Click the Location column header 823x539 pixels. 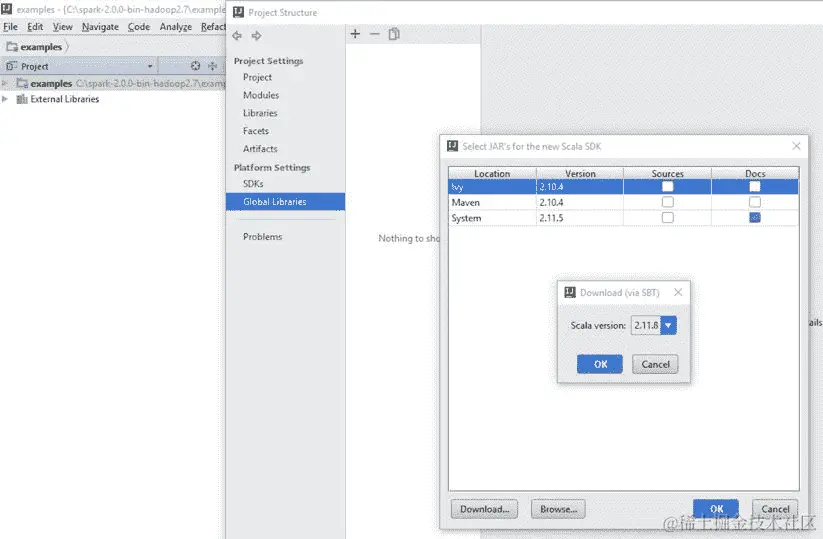tap(492, 173)
